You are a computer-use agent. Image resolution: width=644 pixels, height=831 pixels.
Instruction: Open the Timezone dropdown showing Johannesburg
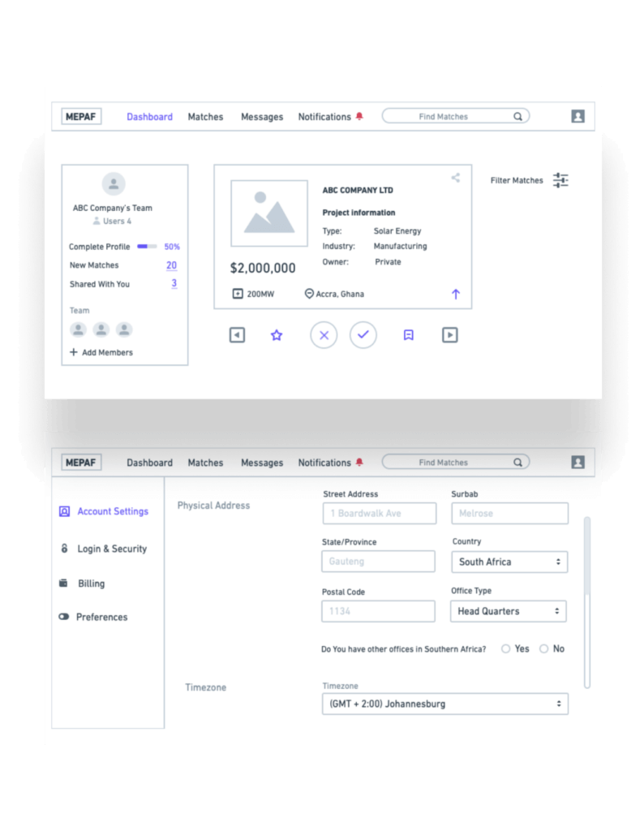444,704
